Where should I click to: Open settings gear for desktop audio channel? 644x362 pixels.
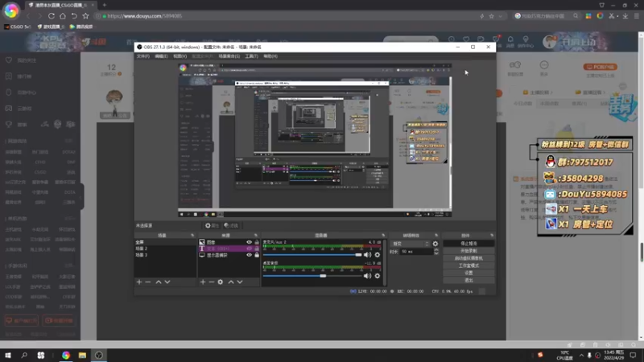(x=378, y=276)
